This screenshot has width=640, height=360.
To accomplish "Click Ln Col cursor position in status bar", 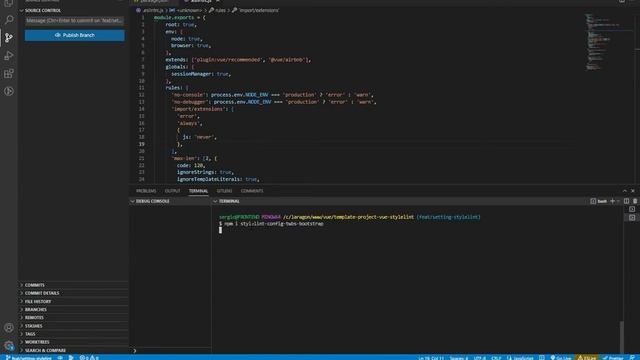I will tap(431, 358).
